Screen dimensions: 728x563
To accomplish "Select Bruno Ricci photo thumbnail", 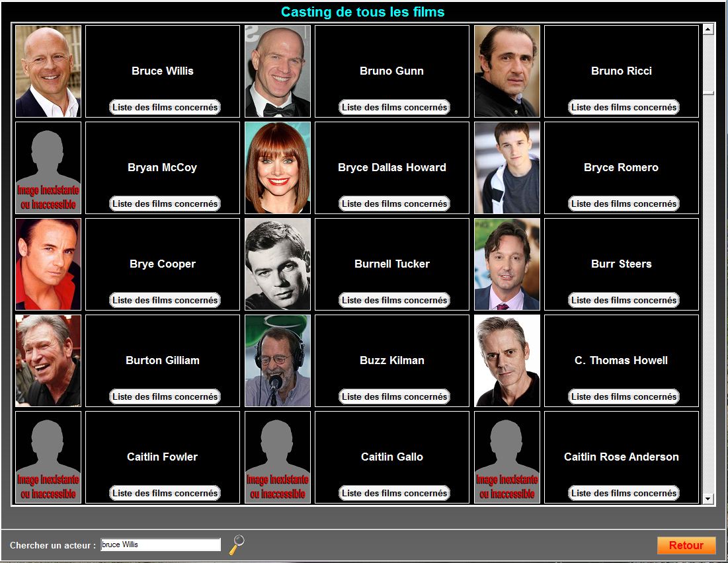I will pos(507,71).
